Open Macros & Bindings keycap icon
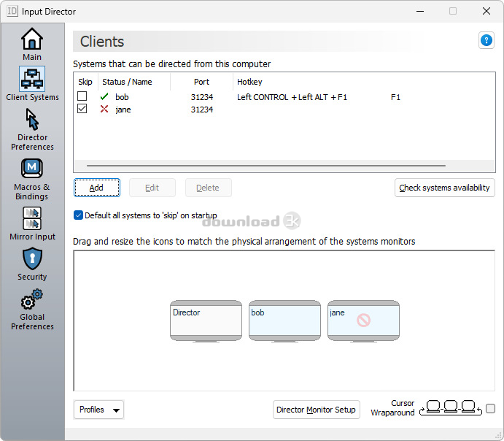Screen dimensions: 504x441 click(x=32, y=168)
